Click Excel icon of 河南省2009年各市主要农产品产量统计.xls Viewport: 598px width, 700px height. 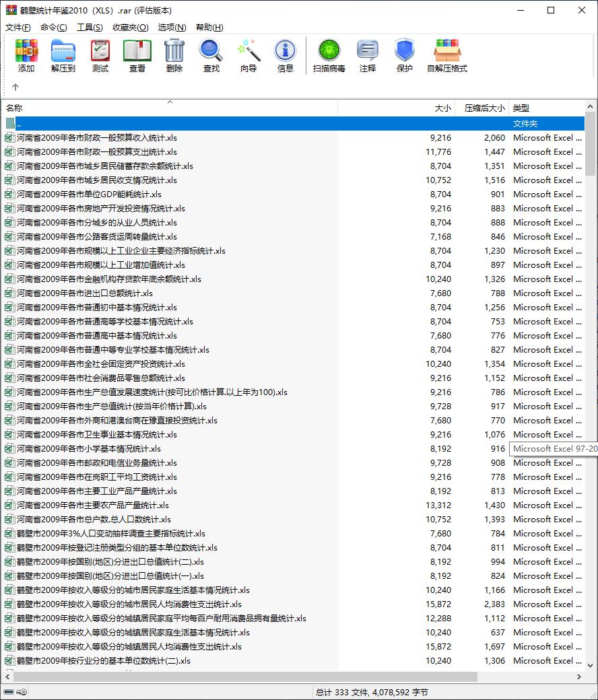(x=10, y=505)
